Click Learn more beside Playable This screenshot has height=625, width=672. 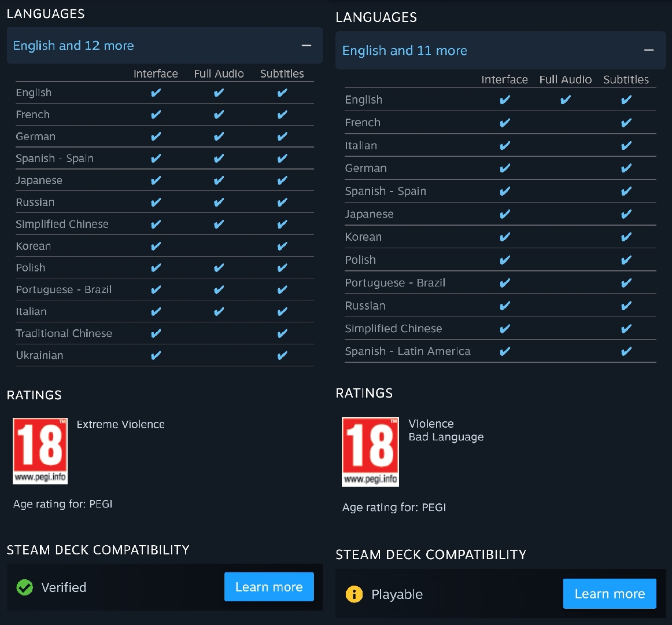pos(610,594)
